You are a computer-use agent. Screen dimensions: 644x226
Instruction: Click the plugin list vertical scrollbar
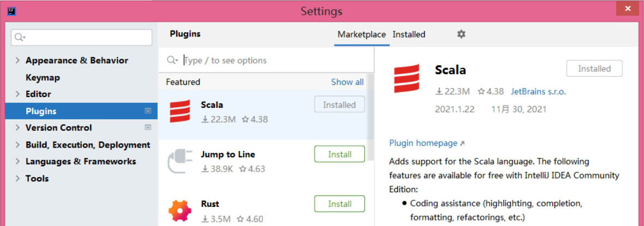tap(371, 117)
